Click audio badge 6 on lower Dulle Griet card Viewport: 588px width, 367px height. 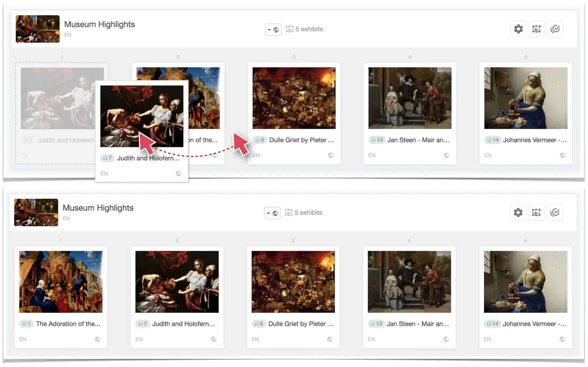tap(259, 324)
